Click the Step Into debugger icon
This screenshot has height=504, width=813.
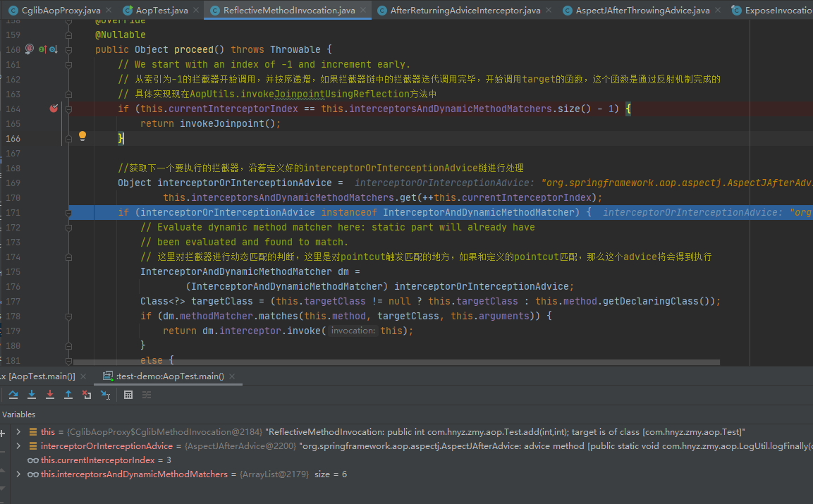pyautogui.click(x=32, y=395)
